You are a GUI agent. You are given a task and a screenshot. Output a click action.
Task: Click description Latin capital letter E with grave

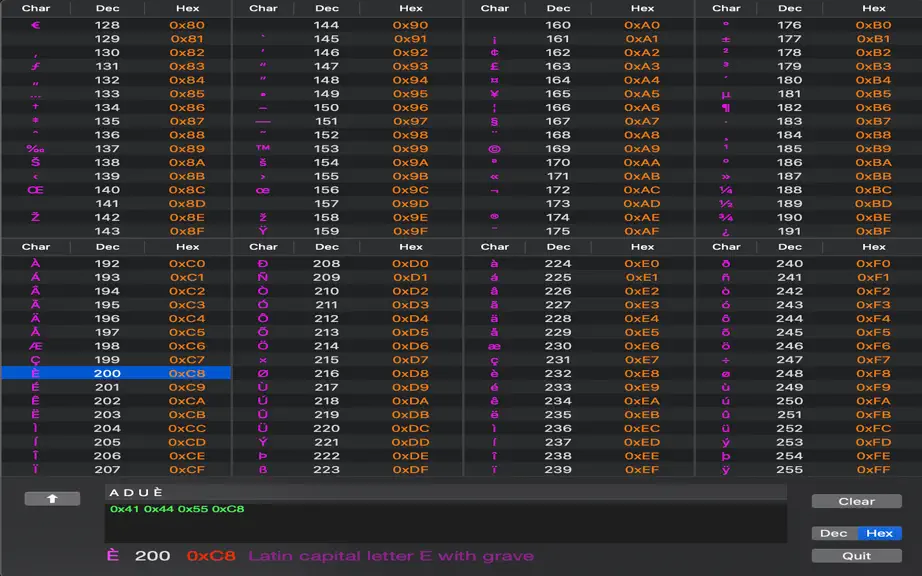pos(391,556)
